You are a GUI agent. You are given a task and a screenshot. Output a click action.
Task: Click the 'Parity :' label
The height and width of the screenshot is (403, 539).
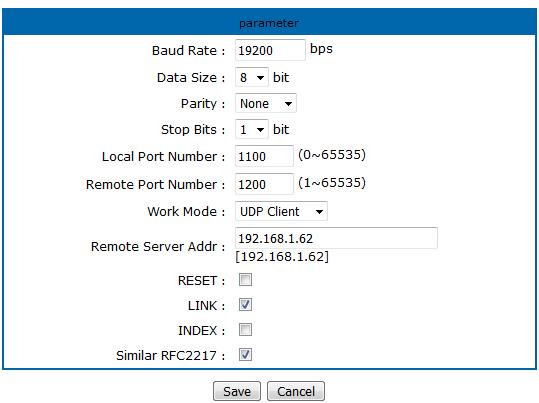point(203,104)
